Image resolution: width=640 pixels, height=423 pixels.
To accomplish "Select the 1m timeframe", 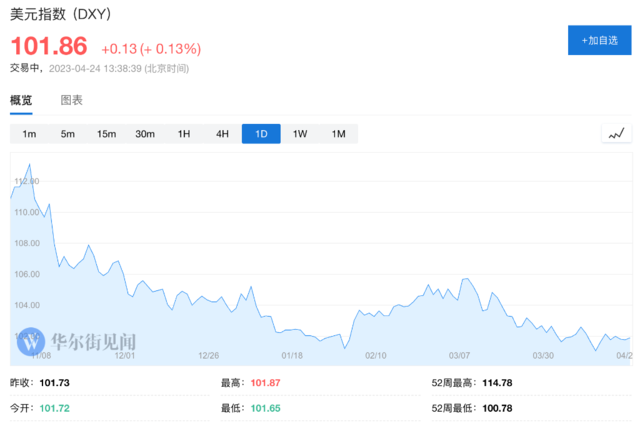I will point(29,134).
